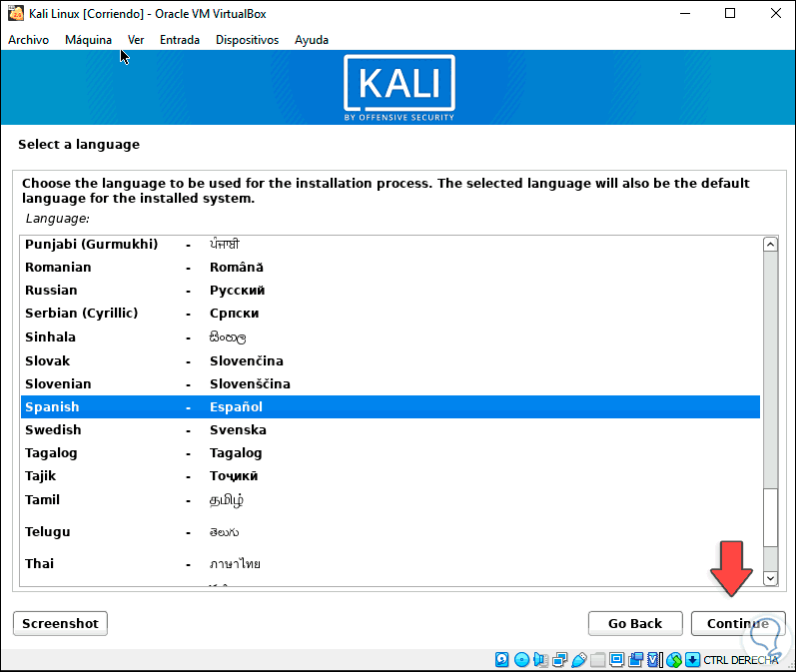The width and height of the screenshot is (796, 672).
Task: Select Tagalog language row
Action: tap(391, 452)
